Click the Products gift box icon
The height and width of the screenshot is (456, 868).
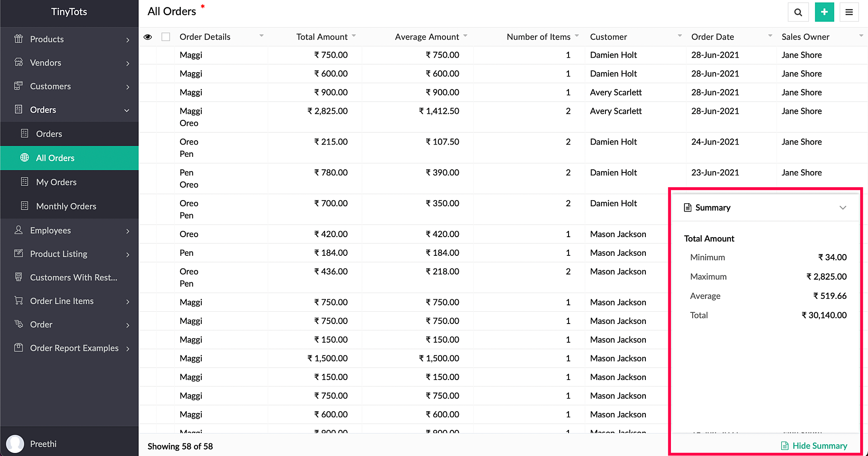pyautogui.click(x=18, y=39)
